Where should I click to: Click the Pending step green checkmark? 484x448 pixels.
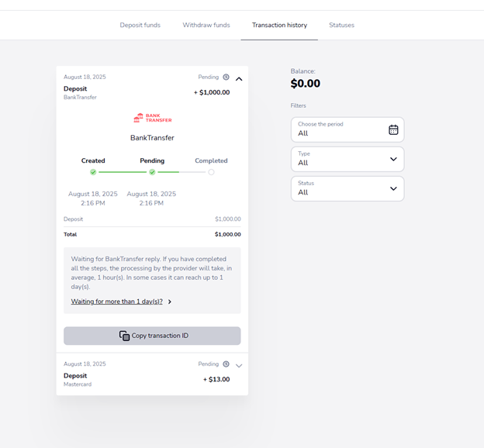coord(152,172)
